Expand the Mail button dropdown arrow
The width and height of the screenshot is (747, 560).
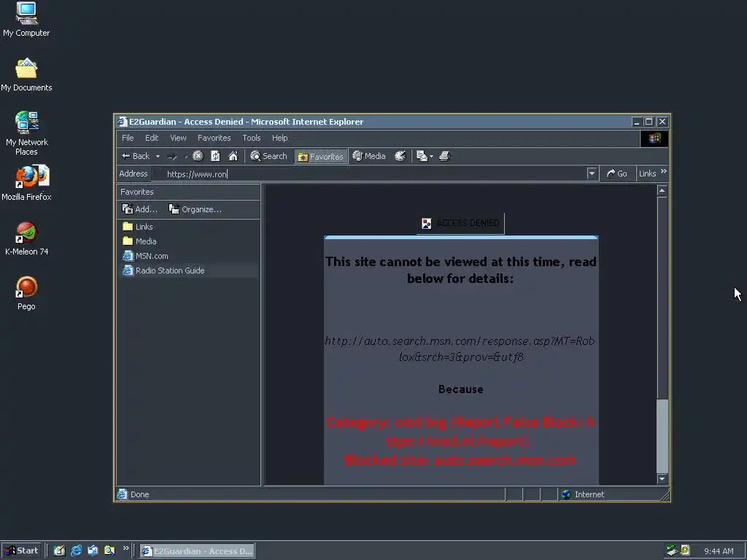(431, 156)
